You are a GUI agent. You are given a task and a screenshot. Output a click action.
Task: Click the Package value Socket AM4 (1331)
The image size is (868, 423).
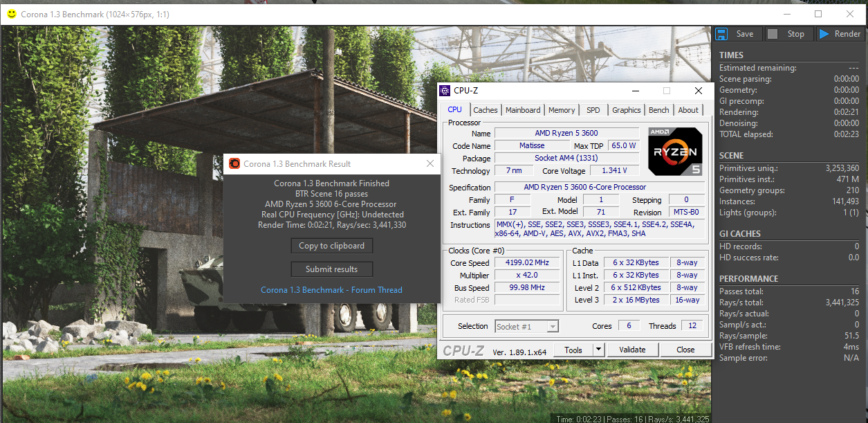[x=566, y=159]
